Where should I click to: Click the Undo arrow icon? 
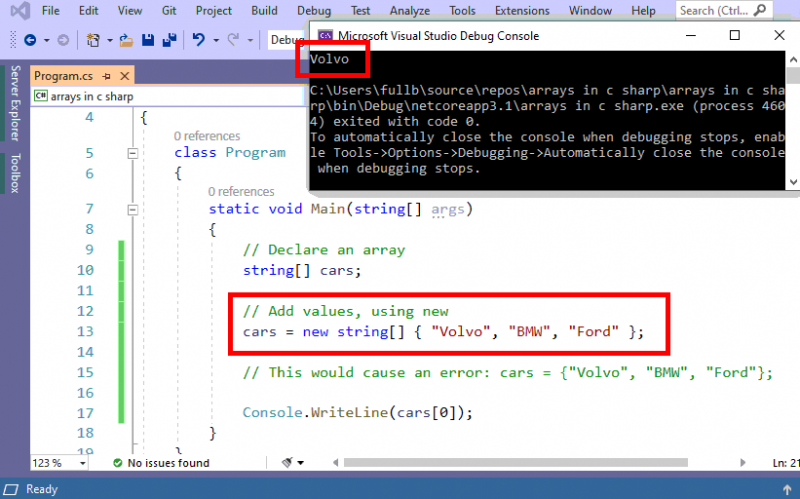click(199, 40)
